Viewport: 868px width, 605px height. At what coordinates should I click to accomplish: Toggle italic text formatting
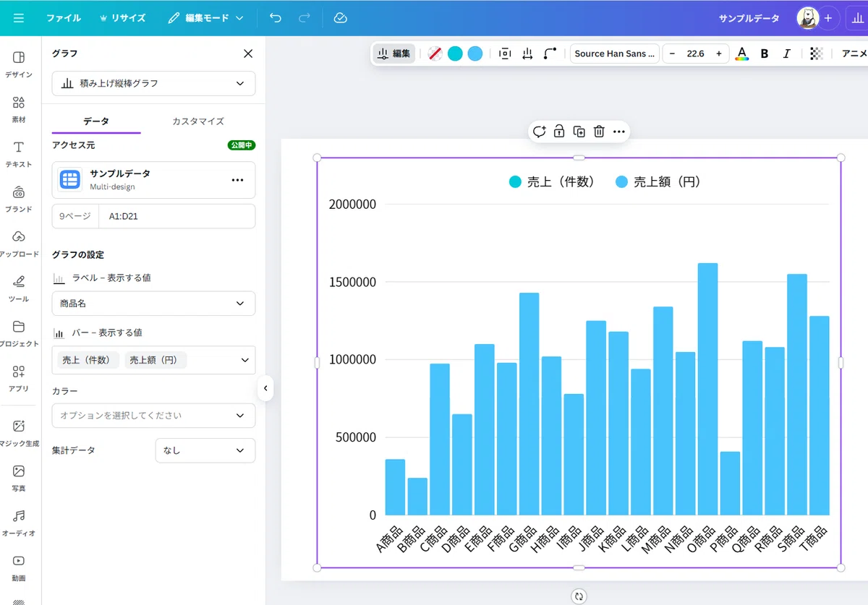point(787,53)
